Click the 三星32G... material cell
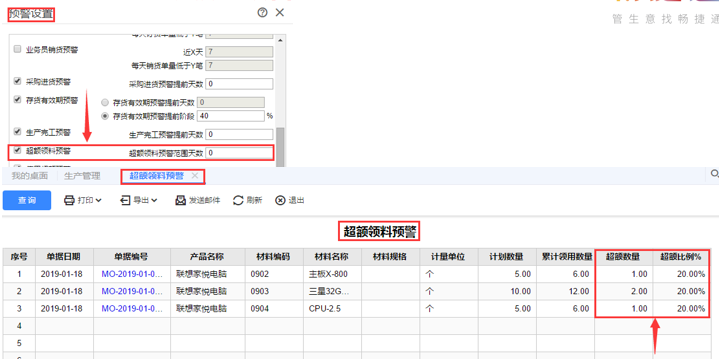 pos(332,291)
